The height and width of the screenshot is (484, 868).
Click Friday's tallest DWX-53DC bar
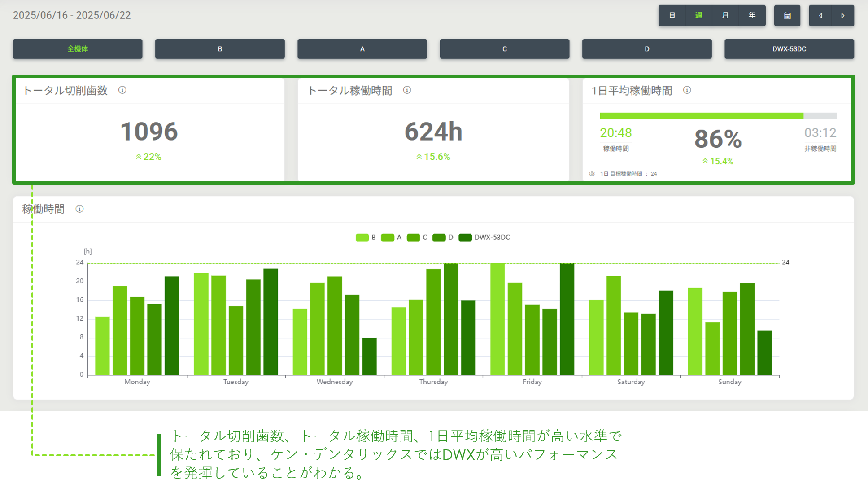click(x=567, y=319)
